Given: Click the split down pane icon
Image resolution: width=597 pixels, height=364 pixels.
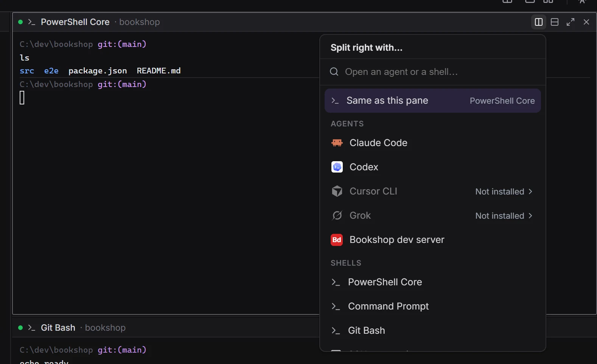Looking at the screenshot, I should 555,22.
